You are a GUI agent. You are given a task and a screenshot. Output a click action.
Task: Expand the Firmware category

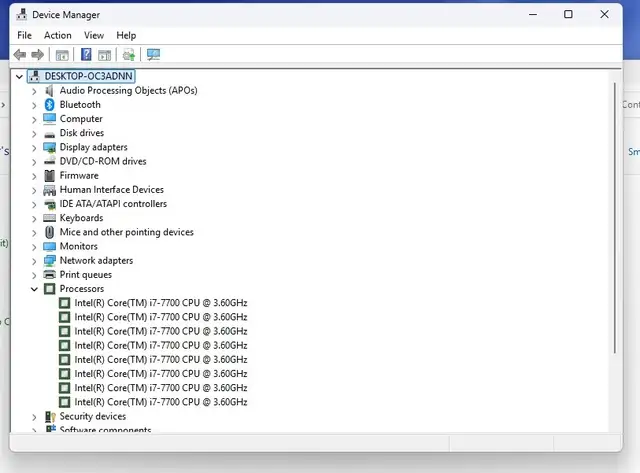(x=34, y=176)
